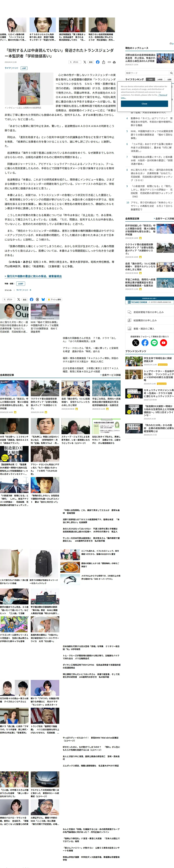Select the 1時間 ranking tab
The height and width of the screenshot is (868, 174).
(150, 80)
